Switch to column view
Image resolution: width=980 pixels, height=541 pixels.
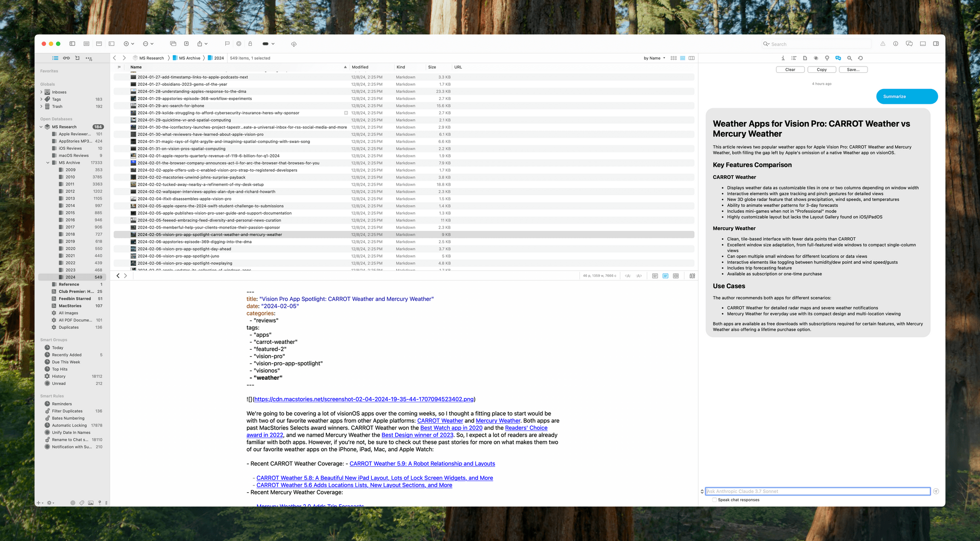point(691,58)
